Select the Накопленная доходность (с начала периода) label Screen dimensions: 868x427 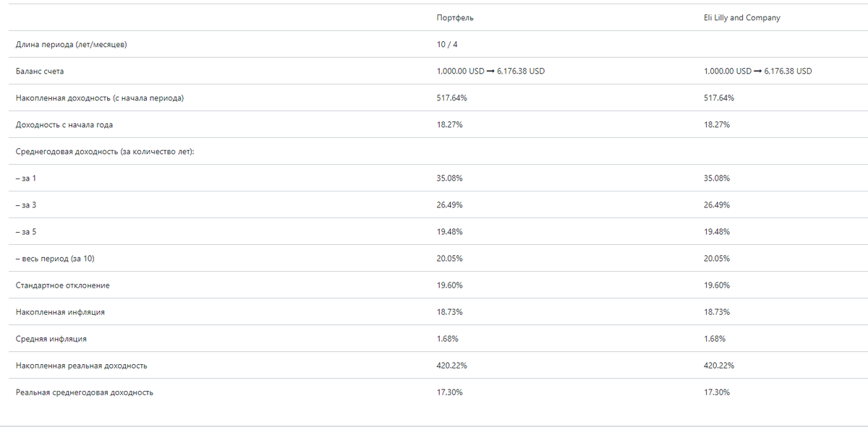pyautogui.click(x=100, y=98)
